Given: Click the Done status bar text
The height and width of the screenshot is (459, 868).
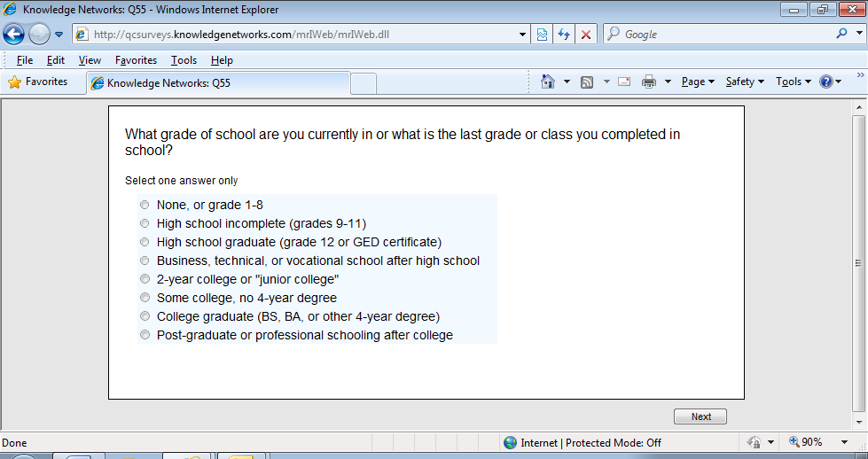Looking at the screenshot, I should pos(14,442).
